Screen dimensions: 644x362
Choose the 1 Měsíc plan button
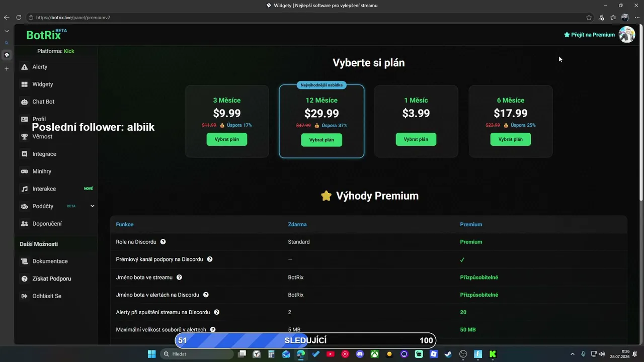[x=416, y=139]
